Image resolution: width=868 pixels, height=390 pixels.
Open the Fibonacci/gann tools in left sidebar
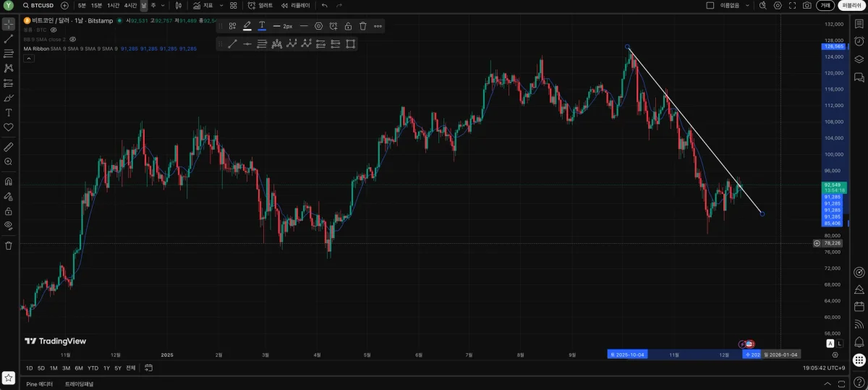[x=9, y=54]
